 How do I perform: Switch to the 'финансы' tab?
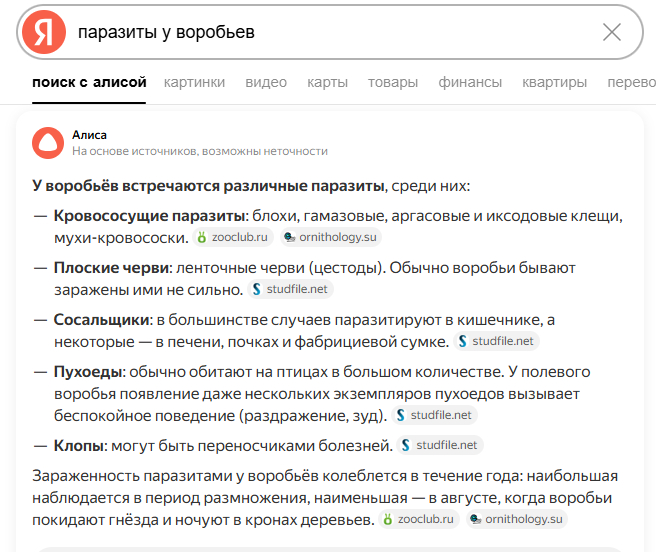click(470, 82)
